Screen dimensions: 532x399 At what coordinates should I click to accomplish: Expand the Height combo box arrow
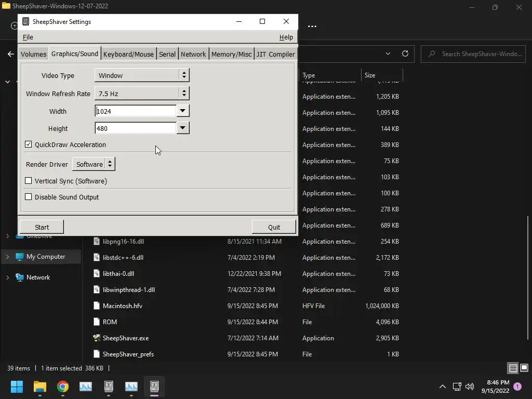[x=183, y=128]
